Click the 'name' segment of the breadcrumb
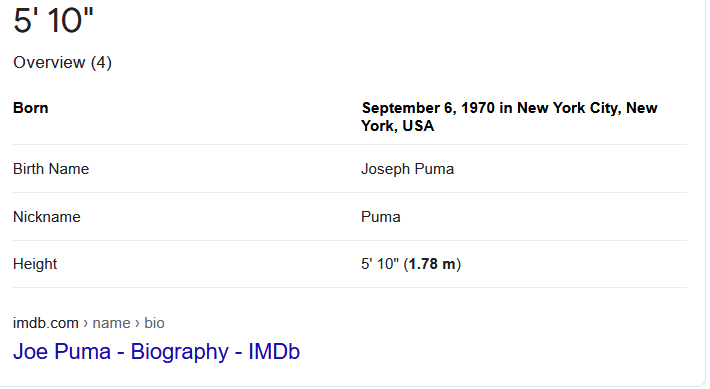The width and height of the screenshot is (710, 389). click(111, 323)
